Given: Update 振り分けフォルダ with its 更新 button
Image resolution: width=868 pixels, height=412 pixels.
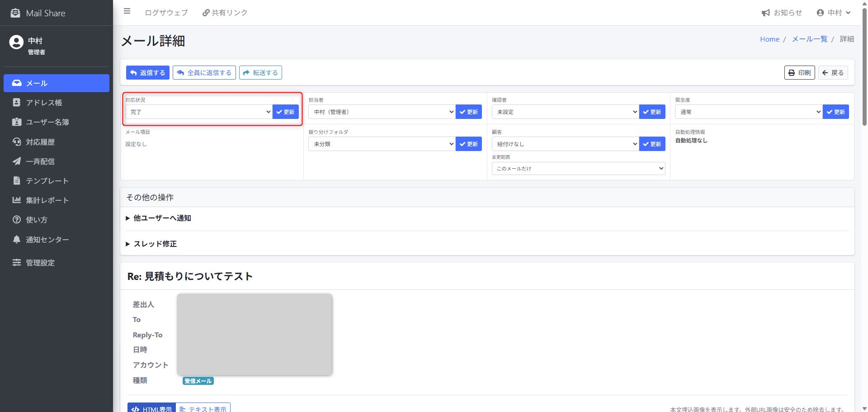Looking at the screenshot, I should coord(469,144).
